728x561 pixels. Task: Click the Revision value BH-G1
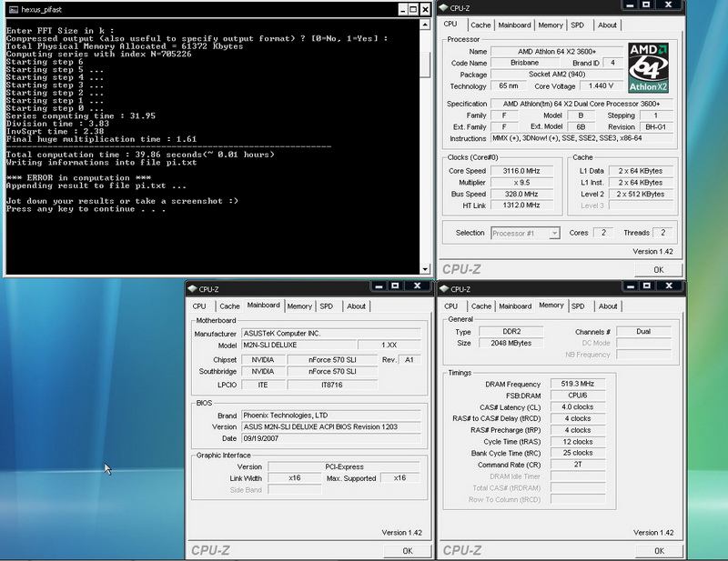655,126
